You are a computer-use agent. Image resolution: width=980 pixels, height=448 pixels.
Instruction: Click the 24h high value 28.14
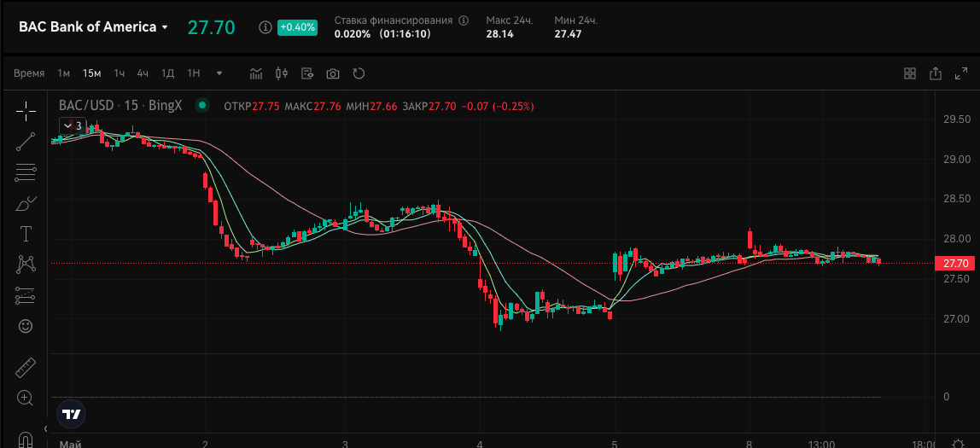500,34
